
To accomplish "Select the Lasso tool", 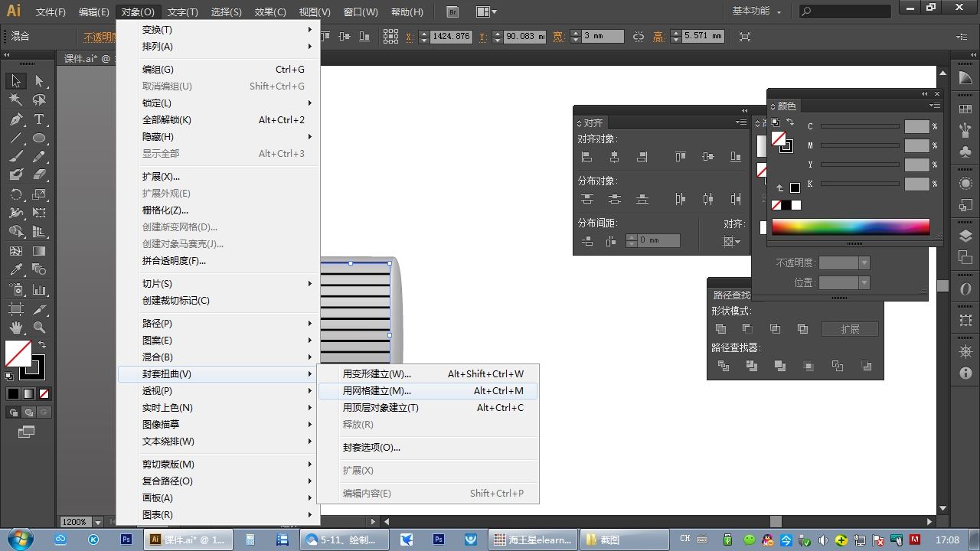I will (39, 100).
